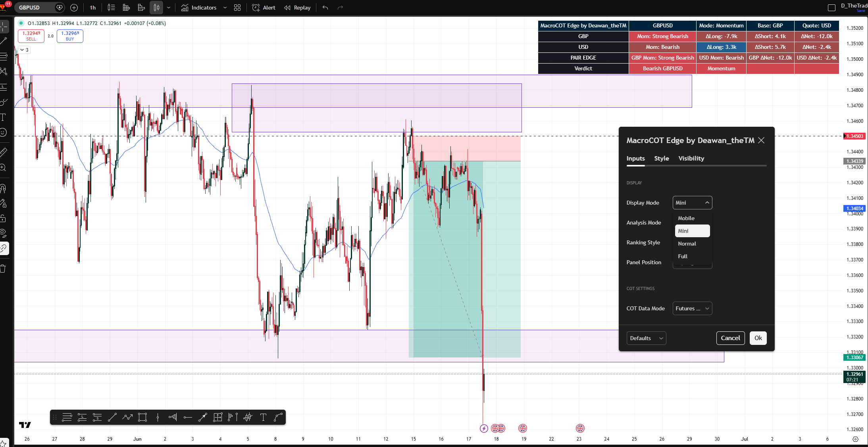
Task: Select the ruler measure tool
Action: 3,152
